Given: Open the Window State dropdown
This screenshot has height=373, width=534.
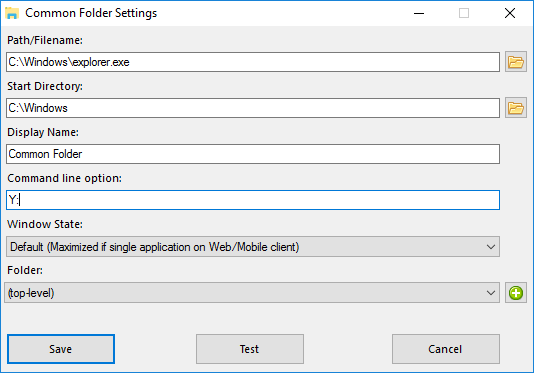Looking at the screenshot, I should 253,247.
